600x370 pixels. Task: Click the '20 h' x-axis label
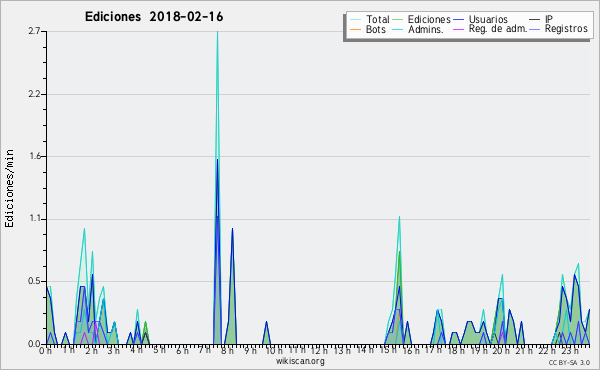coord(500,351)
